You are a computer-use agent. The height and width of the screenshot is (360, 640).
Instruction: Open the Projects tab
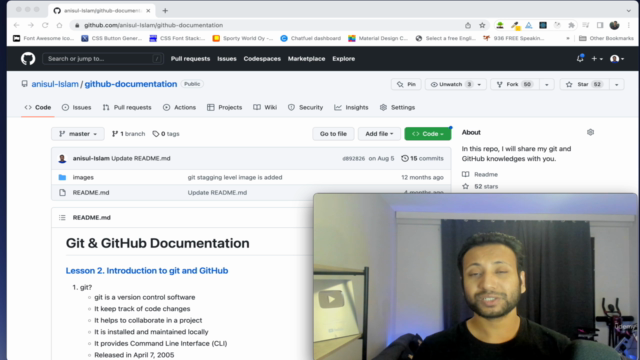224,107
